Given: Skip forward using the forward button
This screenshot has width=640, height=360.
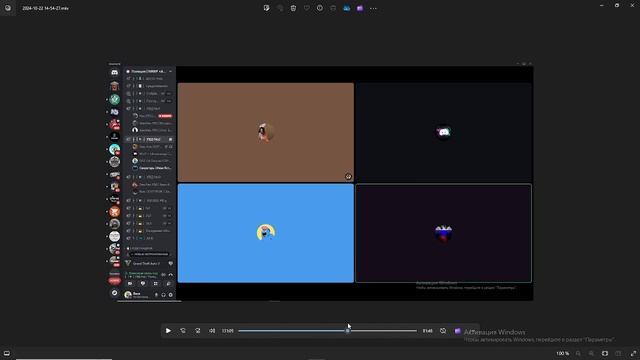Looking at the screenshot, I should tap(198, 331).
